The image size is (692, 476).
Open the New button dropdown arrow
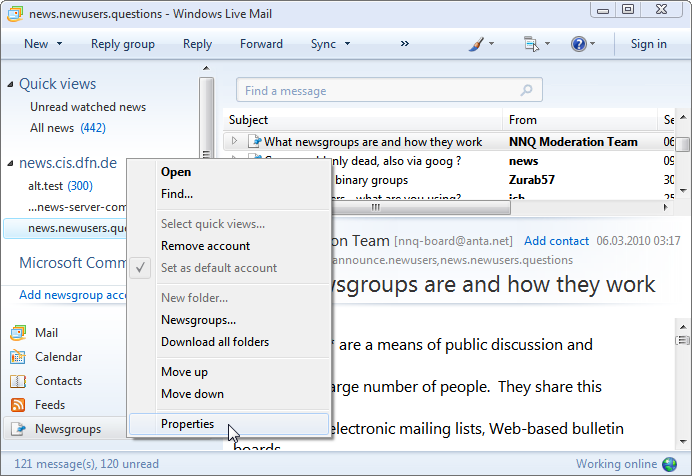[59, 44]
